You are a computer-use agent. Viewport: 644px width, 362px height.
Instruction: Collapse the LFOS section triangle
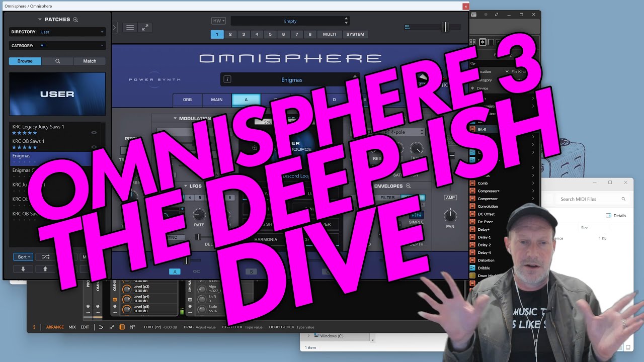(185, 186)
